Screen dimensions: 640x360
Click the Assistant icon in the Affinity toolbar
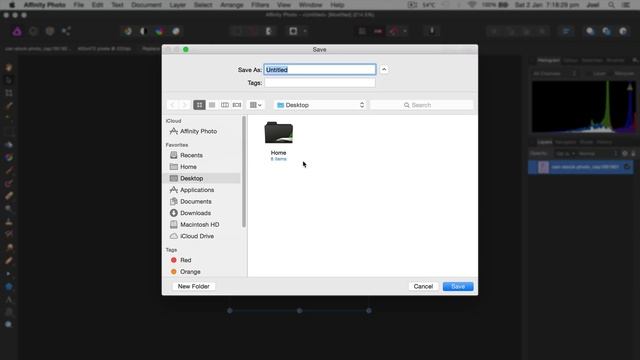(x=432, y=31)
